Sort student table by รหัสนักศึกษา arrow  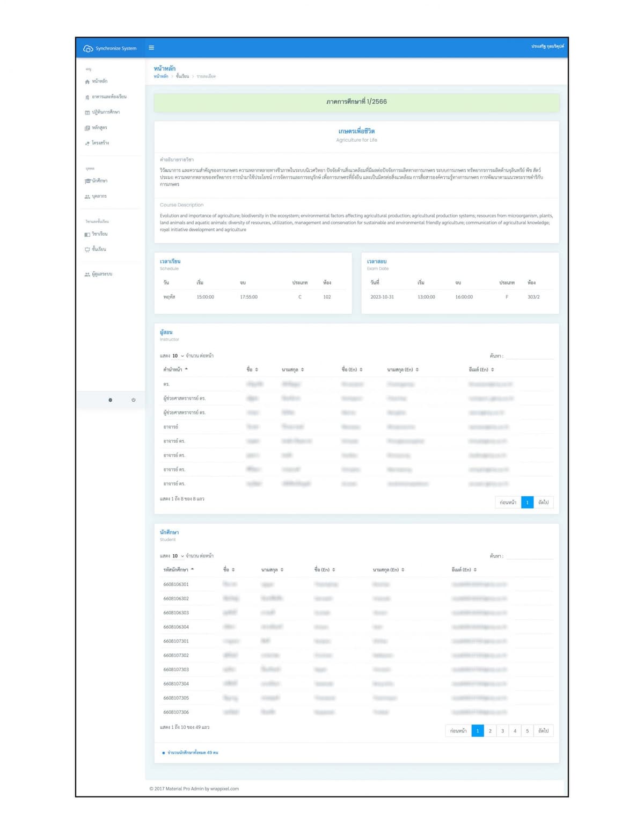click(192, 569)
